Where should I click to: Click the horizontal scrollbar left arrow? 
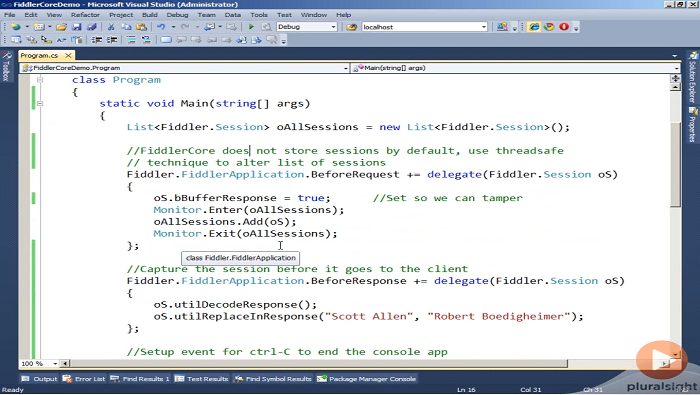point(65,364)
